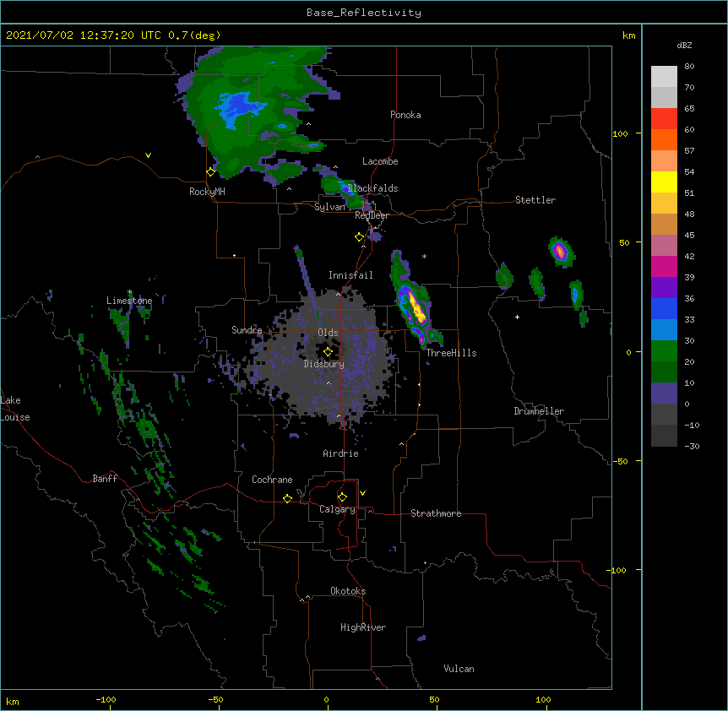Image resolution: width=728 pixels, height=711 pixels.
Task: Select the yellow diamond marker below Cochrane
Action: pyautogui.click(x=287, y=498)
